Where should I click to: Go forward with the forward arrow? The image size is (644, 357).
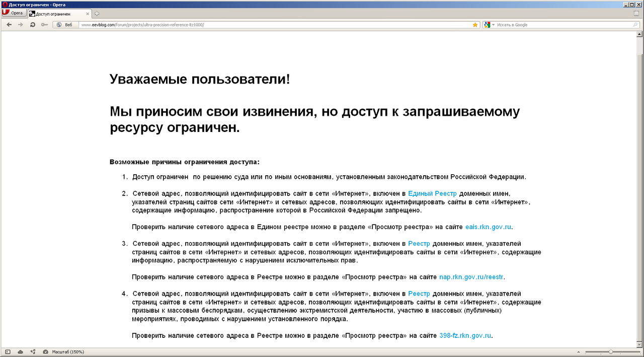(21, 25)
